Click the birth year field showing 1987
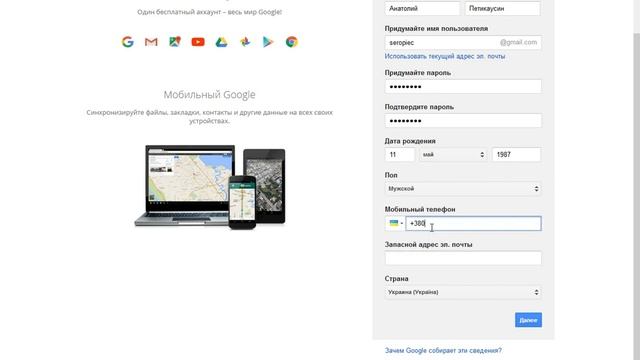640x360 pixels. 516,155
